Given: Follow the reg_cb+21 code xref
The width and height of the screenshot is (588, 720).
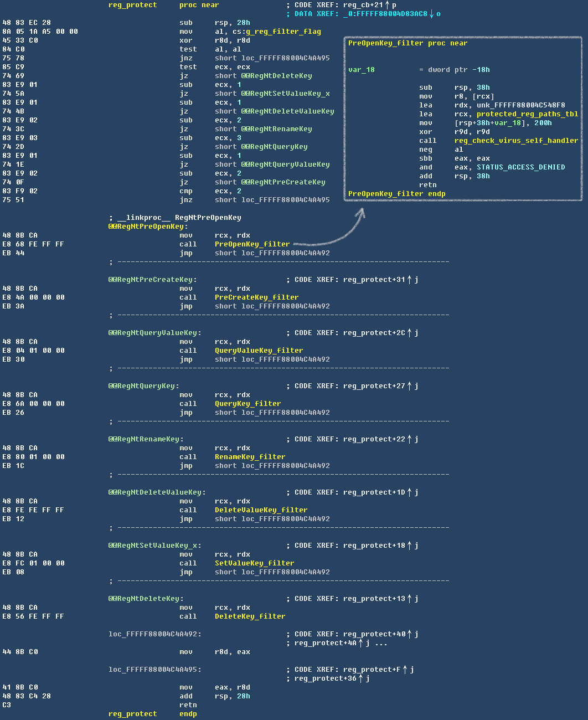Looking at the screenshot, I should (363, 5).
